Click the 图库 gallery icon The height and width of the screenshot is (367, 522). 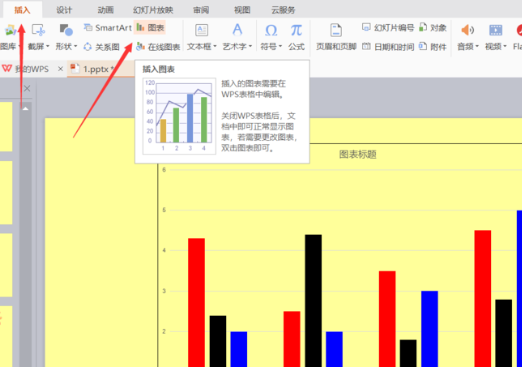tap(10, 30)
